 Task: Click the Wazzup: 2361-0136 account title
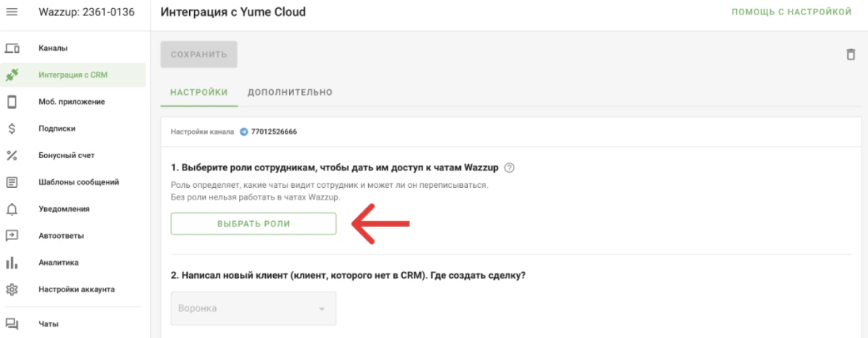click(x=86, y=12)
